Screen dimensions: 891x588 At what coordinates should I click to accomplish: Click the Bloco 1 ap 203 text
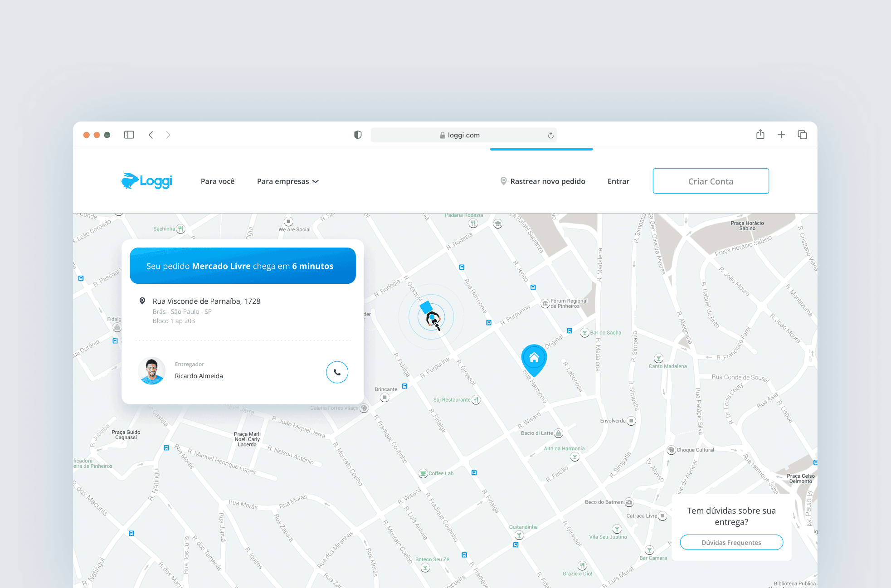pyautogui.click(x=174, y=321)
